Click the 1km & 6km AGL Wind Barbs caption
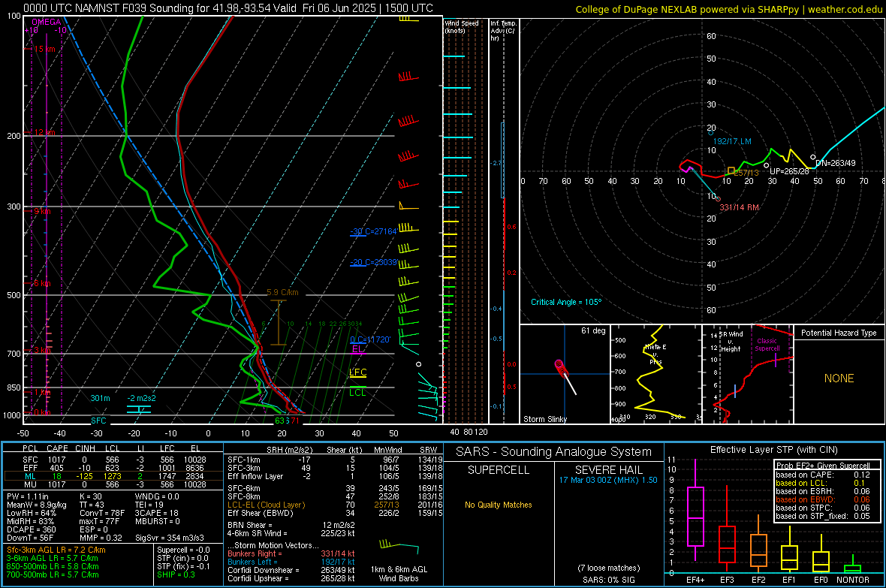The image size is (886, 588). pos(399,574)
